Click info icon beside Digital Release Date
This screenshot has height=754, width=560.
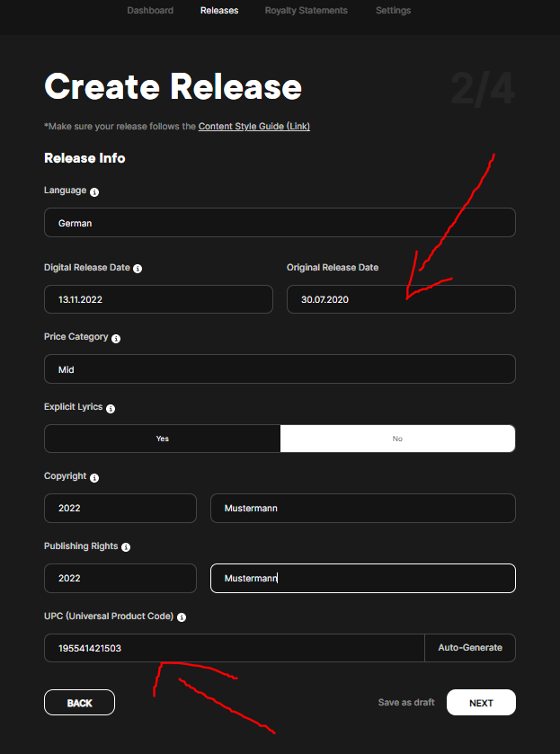point(138,269)
